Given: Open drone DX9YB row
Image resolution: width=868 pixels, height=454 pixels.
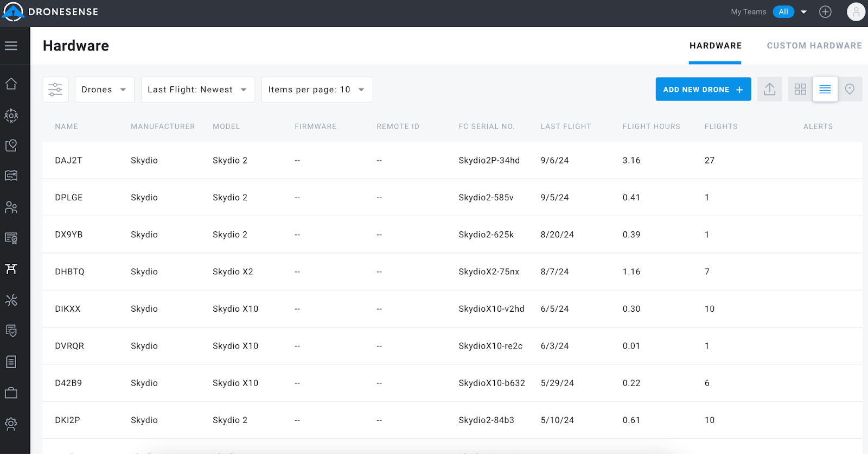Looking at the screenshot, I should [452, 235].
